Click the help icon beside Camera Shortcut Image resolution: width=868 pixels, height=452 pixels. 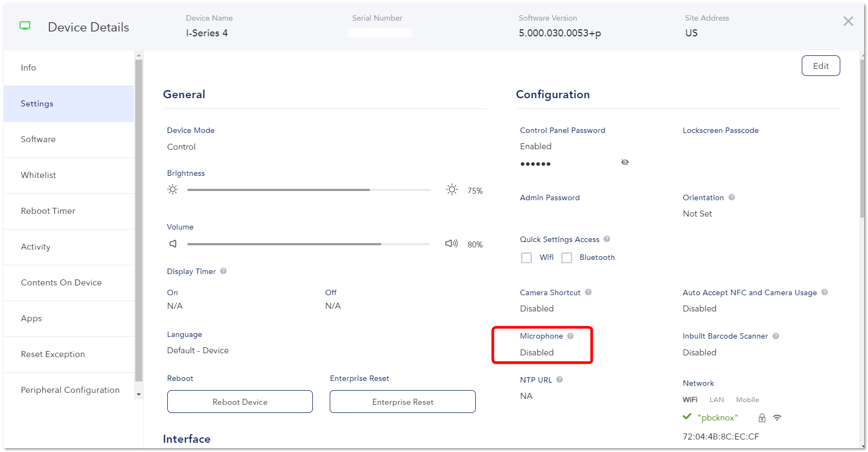pyautogui.click(x=588, y=292)
